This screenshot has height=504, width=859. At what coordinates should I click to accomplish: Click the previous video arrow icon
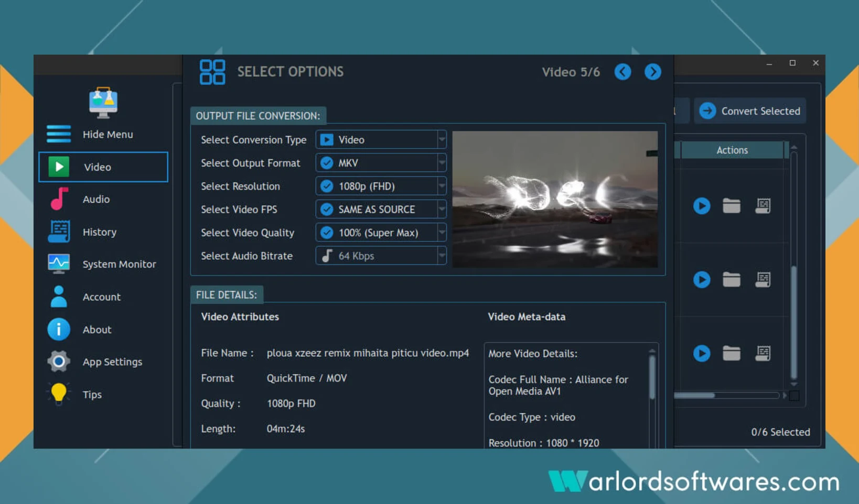click(622, 72)
